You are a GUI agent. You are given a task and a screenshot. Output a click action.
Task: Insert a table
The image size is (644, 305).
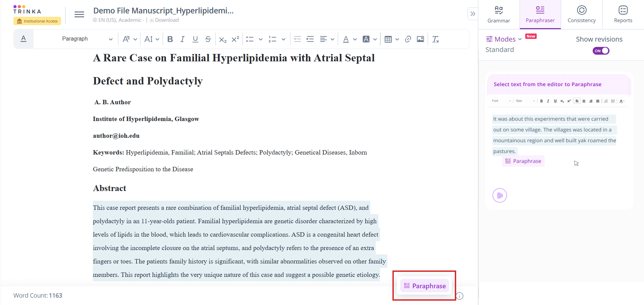tap(388, 39)
